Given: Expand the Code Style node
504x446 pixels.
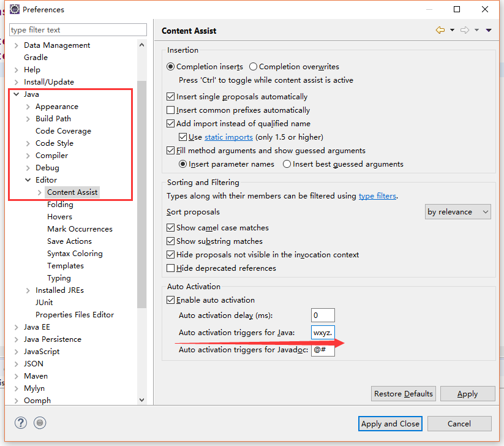Looking at the screenshot, I should (x=28, y=143).
